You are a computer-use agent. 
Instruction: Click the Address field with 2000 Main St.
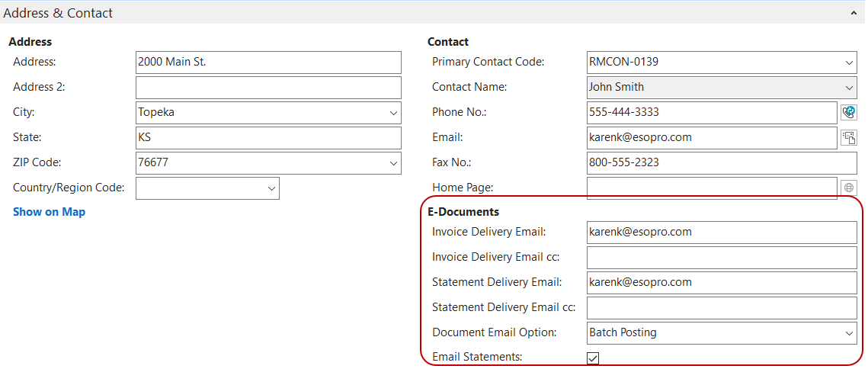pyautogui.click(x=268, y=63)
